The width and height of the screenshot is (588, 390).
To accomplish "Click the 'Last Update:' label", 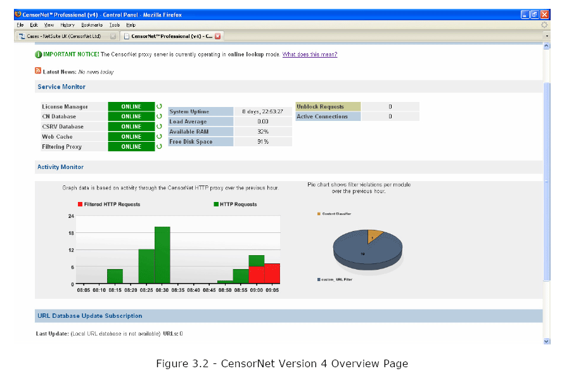I will (53, 334).
